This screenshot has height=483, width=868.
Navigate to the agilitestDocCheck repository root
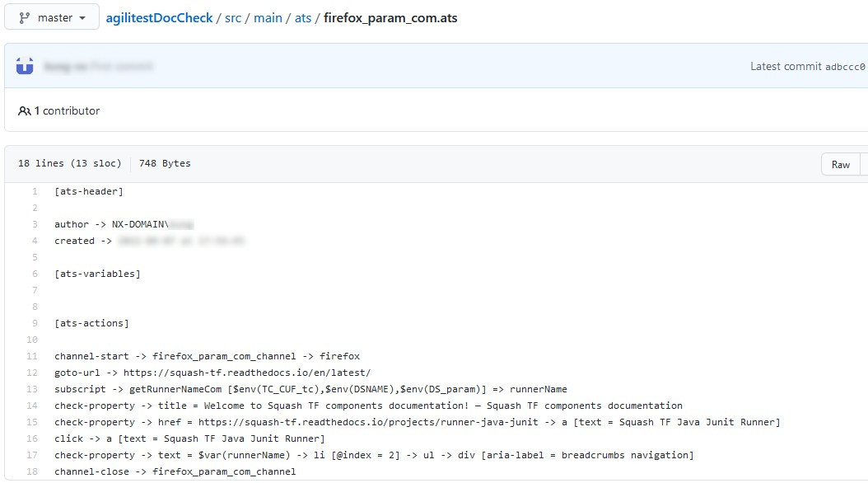tap(158, 16)
